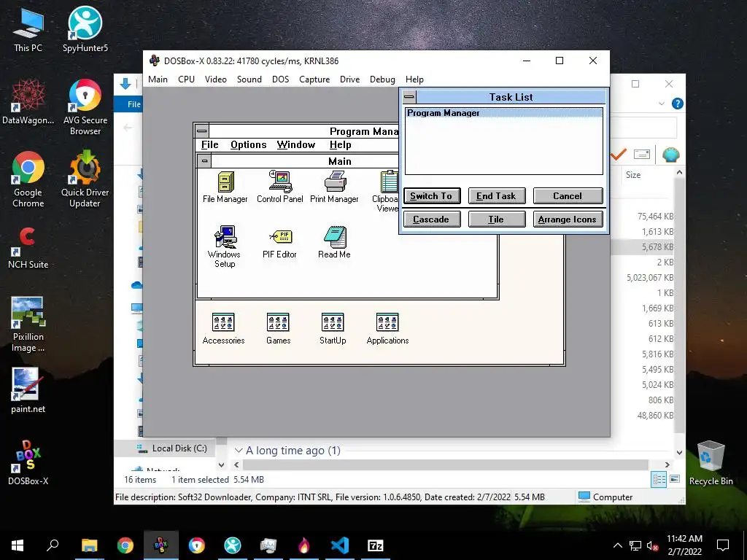Open Program Manager Window menu
747x560 pixels.
[296, 145]
